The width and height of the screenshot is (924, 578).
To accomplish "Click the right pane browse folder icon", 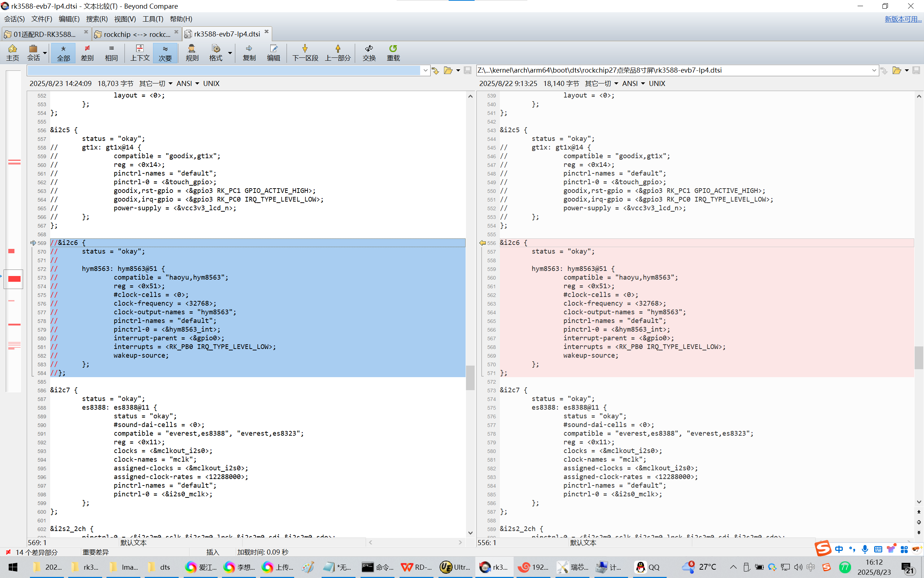I will (897, 70).
